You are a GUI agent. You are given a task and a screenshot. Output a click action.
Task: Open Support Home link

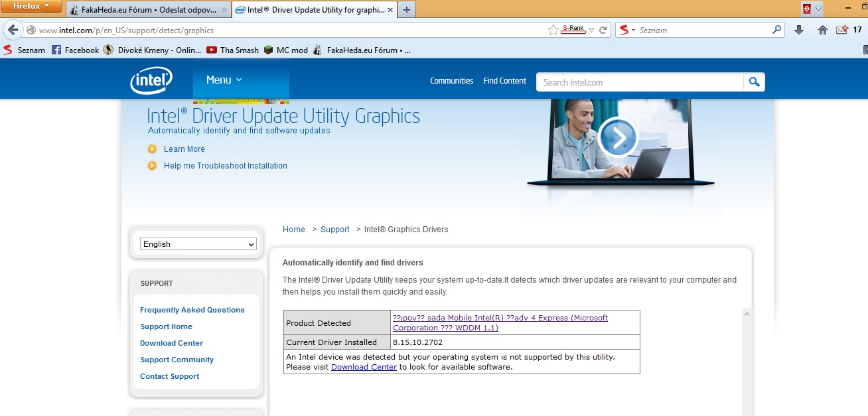(x=166, y=326)
